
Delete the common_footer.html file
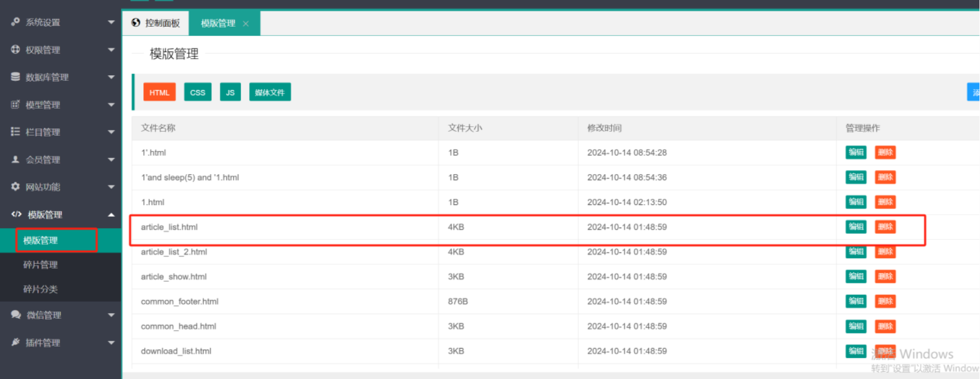(885, 301)
